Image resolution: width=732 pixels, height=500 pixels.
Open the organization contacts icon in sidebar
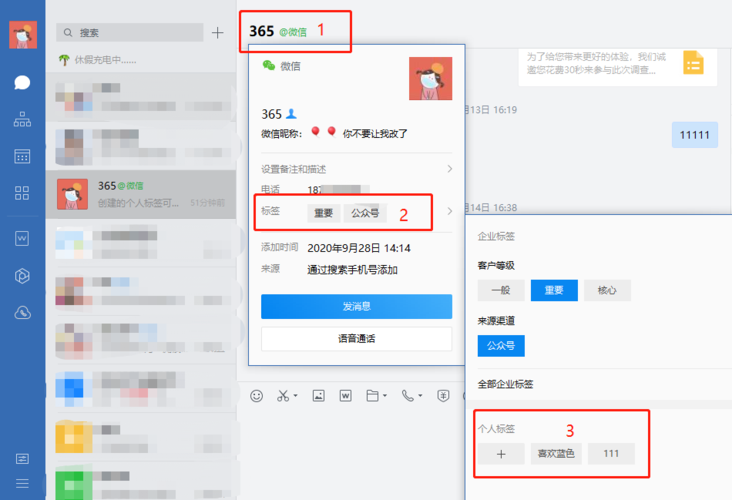(x=22, y=120)
